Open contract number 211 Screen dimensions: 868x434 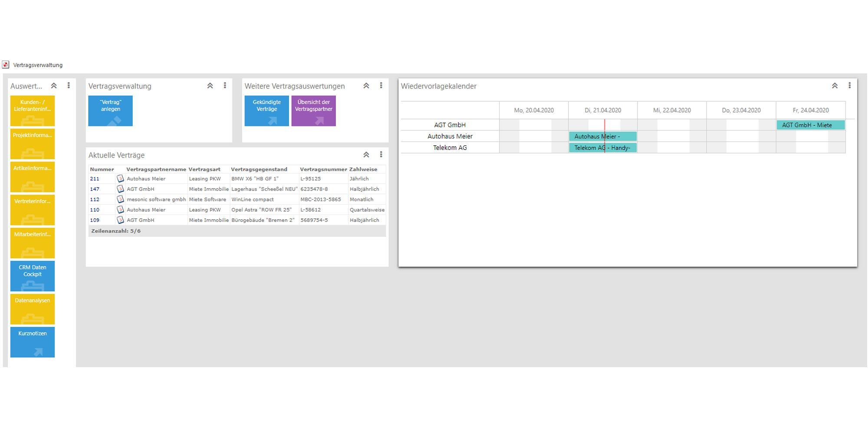tap(95, 179)
